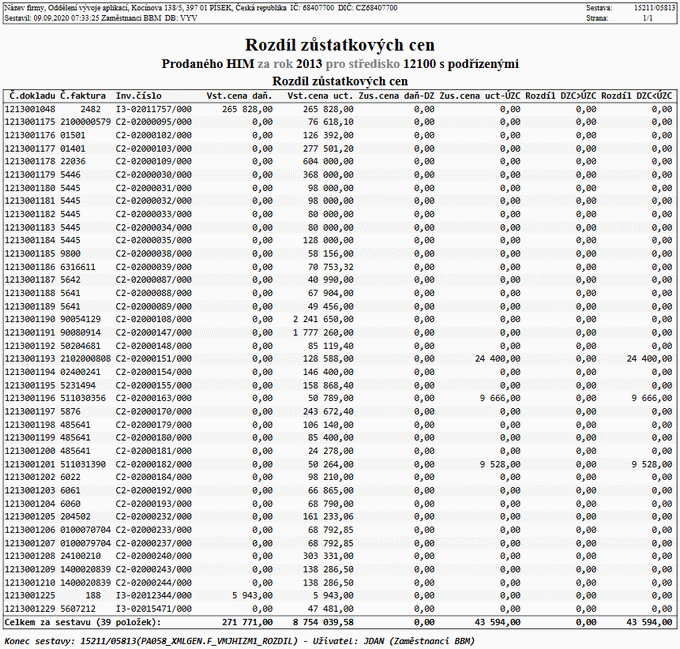Select the report title 'Rozdíl zůstatkových cen'

click(340, 45)
